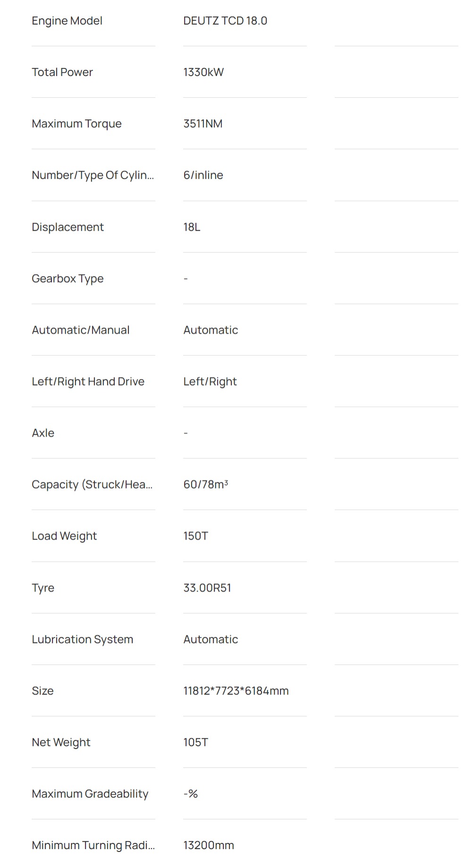This screenshot has height=868, width=474.
Task: Click the 150T load weight value
Action: point(195,536)
